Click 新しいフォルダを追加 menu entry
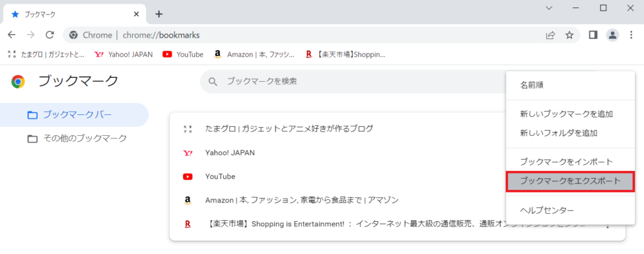 [558, 133]
